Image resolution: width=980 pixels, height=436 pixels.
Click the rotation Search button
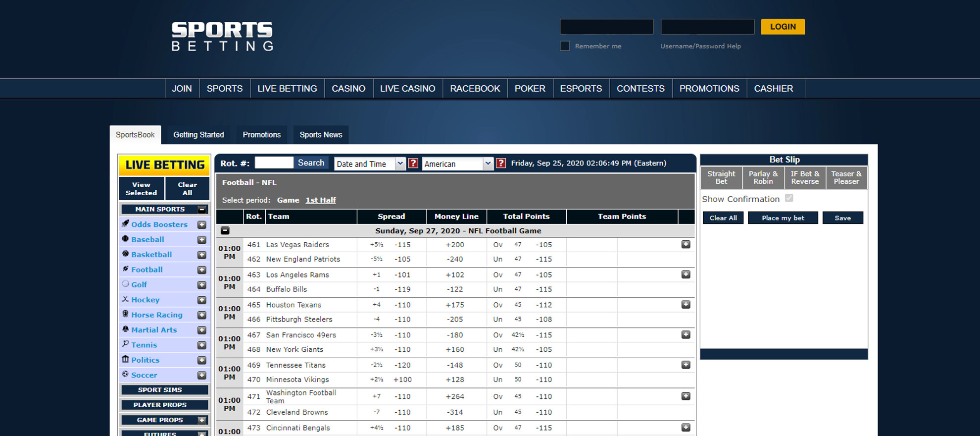click(x=311, y=163)
